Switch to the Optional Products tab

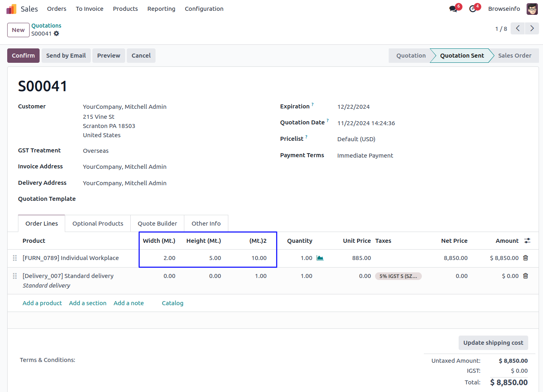pyautogui.click(x=98, y=224)
